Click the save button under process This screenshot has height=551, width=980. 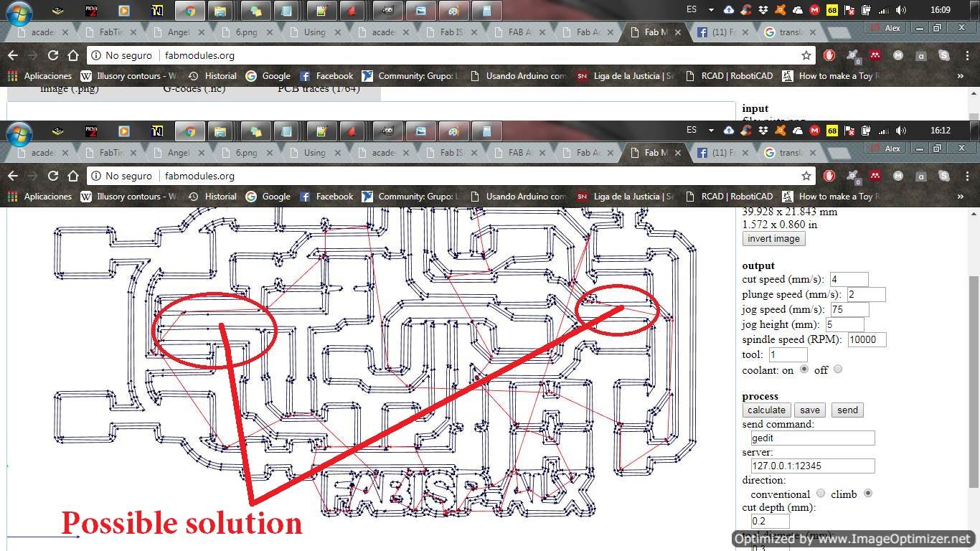click(x=810, y=410)
